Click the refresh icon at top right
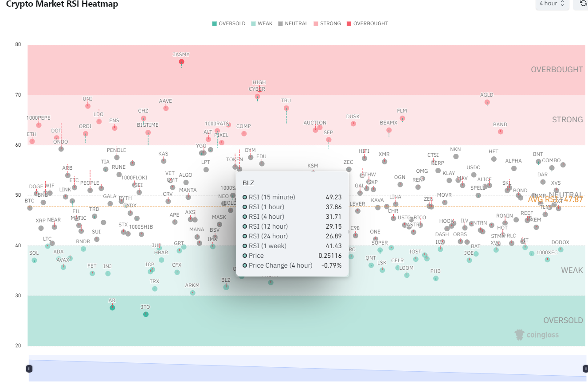Image resolution: width=588 pixels, height=389 pixels. tap(583, 4)
